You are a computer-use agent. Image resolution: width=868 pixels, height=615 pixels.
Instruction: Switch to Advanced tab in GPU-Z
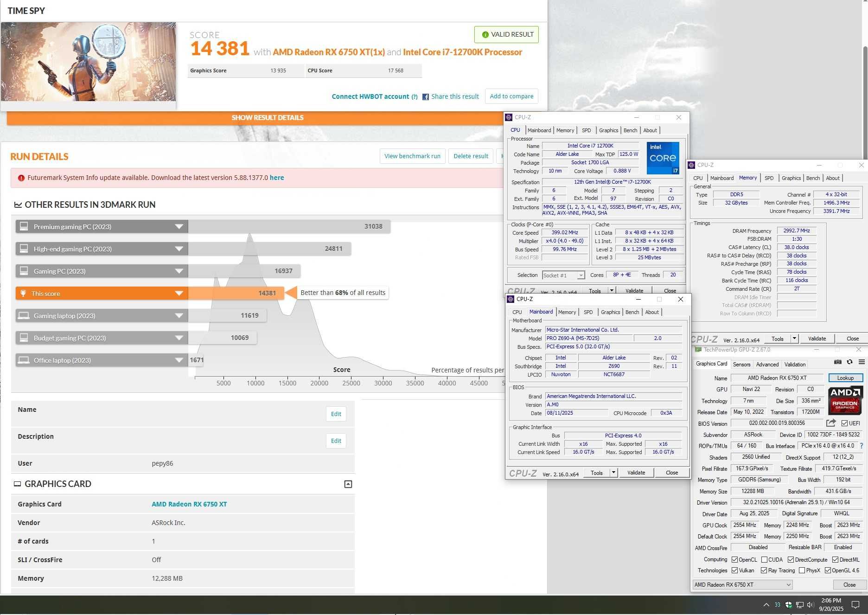[x=767, y=365]
